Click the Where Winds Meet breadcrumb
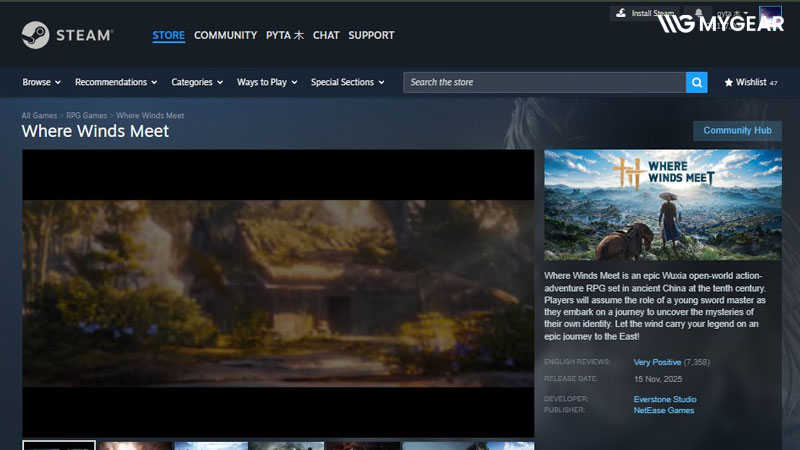This screenshot has height=450, width=800. pos(150,116)
